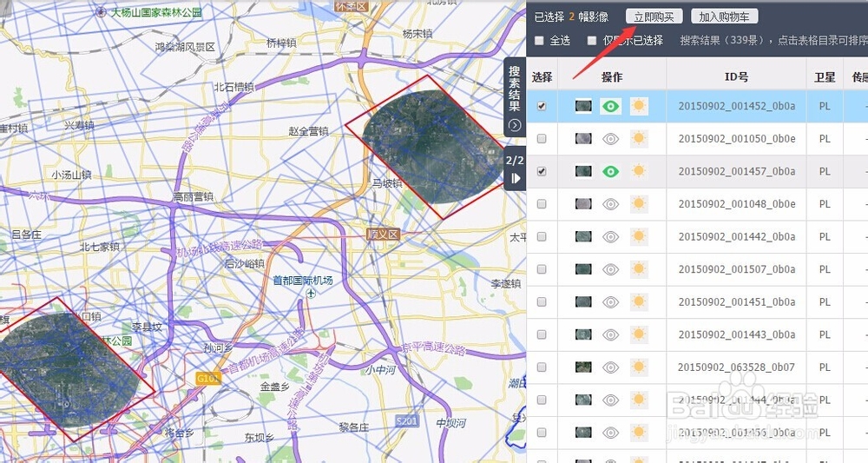Click sun icon for 20150902_001442_0b0a
The height and width of the screenshot is (463, 868).
[x=639, y=236]
